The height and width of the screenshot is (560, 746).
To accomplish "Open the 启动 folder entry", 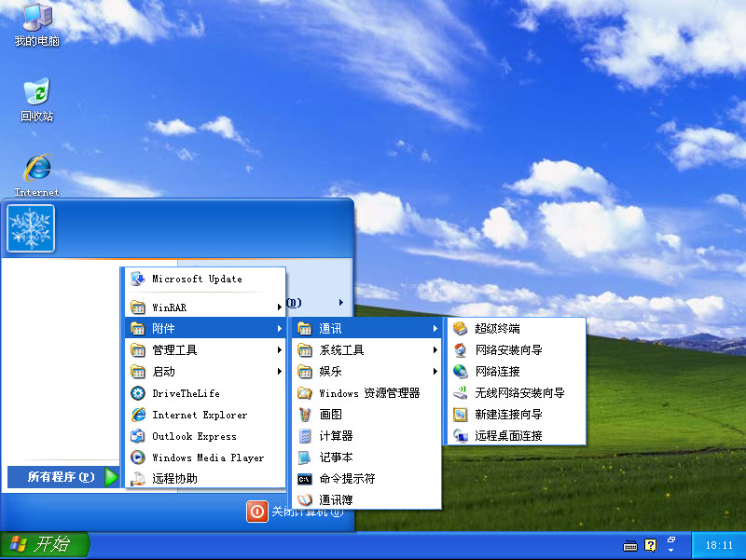I will point(205,371).
